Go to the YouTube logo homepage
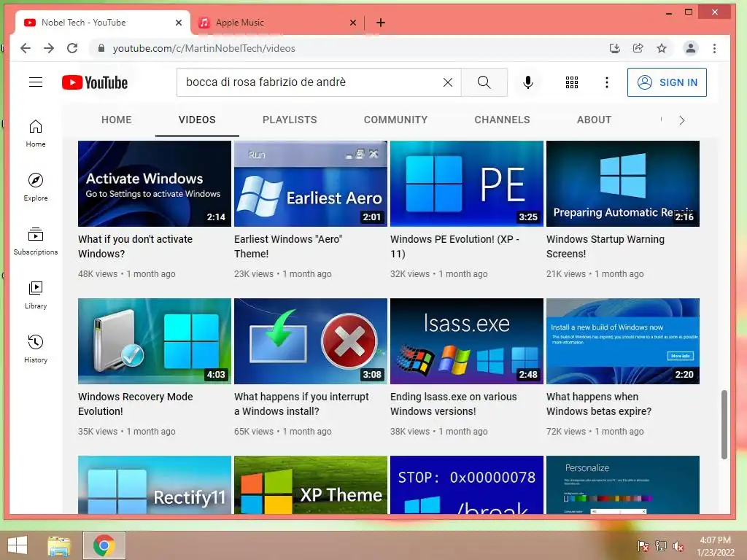The image size is (747, 560). click(x=95, y=82)
